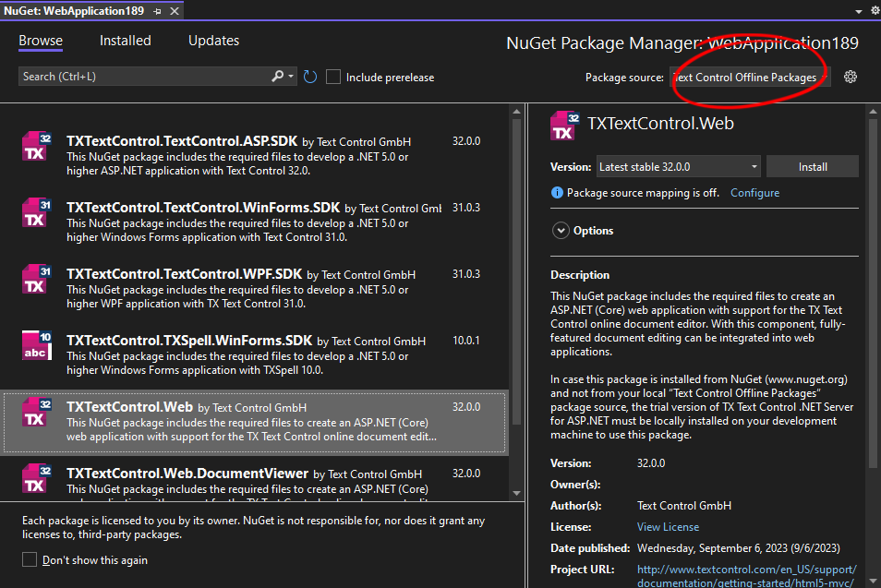Click the TXTextControl.Web header icon in details pane
Screen dimensions: 881x588
click(x=564, y=126)
